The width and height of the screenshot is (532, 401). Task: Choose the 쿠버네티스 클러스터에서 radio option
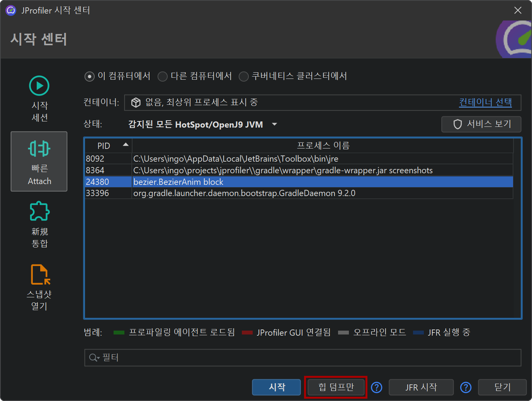point(243,77)
